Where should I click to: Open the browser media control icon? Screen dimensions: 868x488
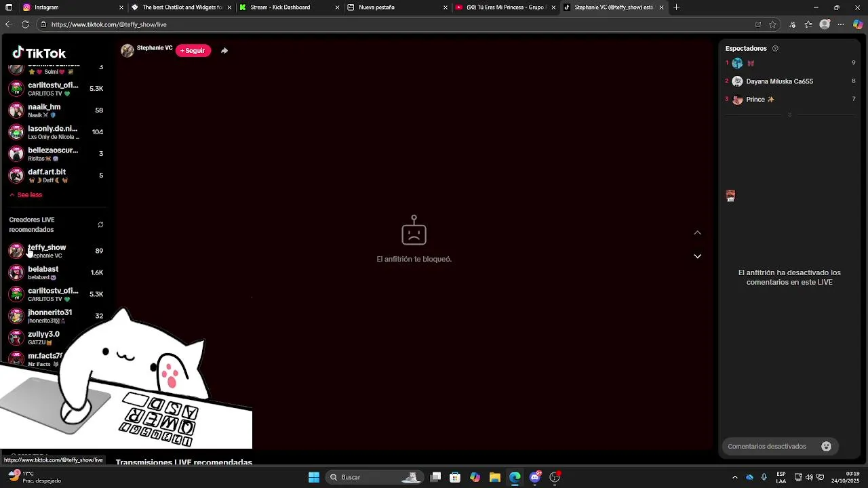click(793, 24)
